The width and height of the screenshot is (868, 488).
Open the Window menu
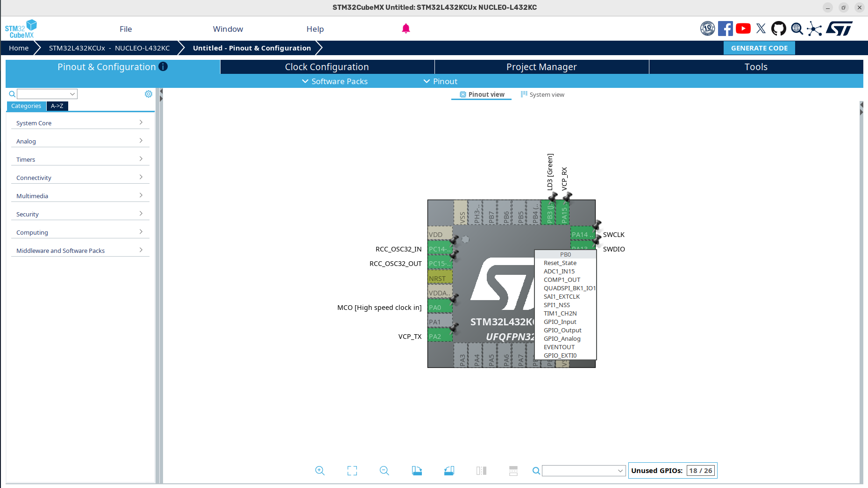pyautogui.click(x=228, y=29)
